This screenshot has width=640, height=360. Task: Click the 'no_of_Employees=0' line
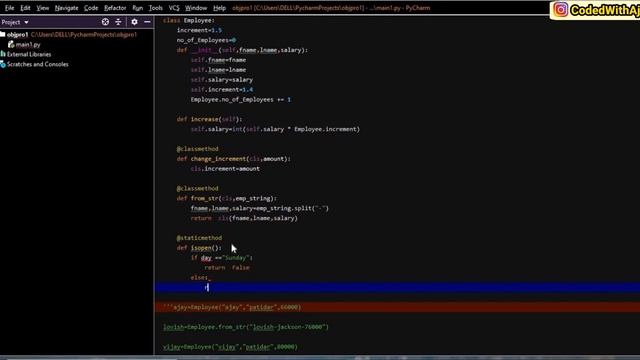tap(206, 40)
